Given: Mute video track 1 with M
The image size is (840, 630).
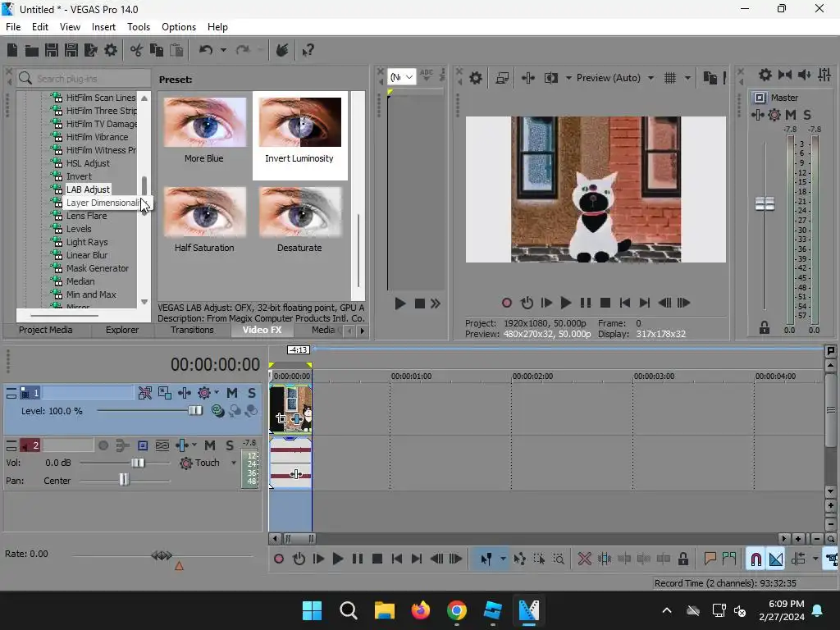Looking at the screenshot, I should click(232, 393).
